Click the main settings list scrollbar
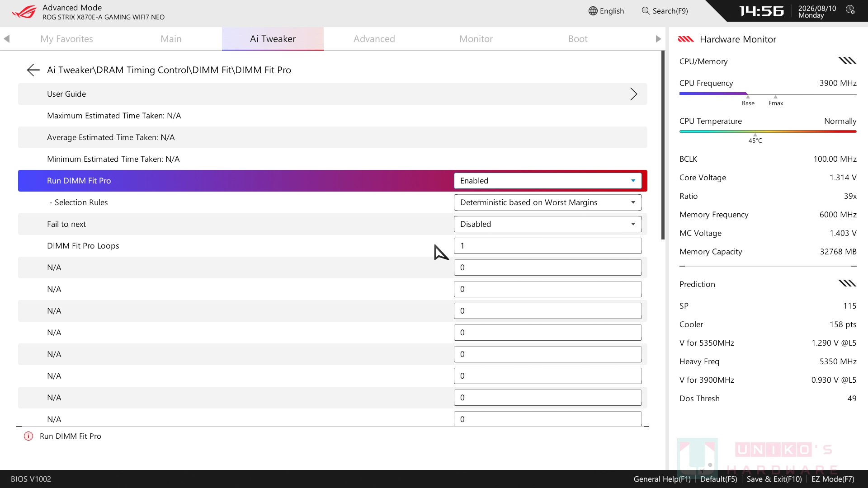Viewport: 868px width, 488px height. point(663,145)
